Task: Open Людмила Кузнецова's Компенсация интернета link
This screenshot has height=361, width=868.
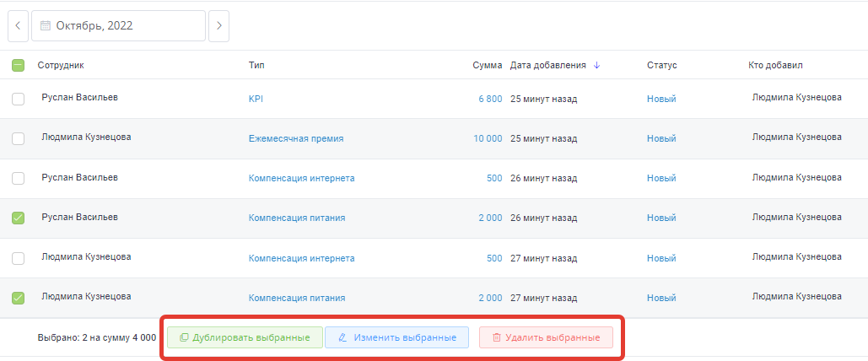Action: 302,258
